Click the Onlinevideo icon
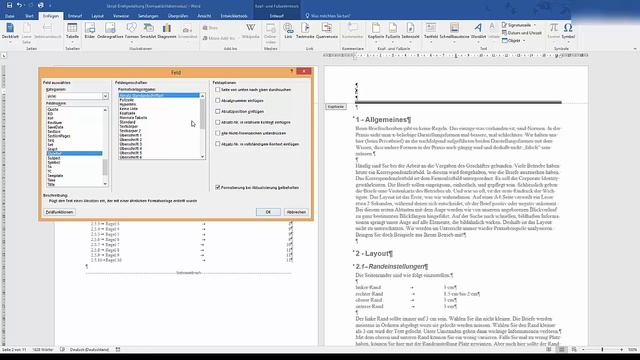Image resolution: width=640 pixels, height=360 pixels. pos(270,33)
